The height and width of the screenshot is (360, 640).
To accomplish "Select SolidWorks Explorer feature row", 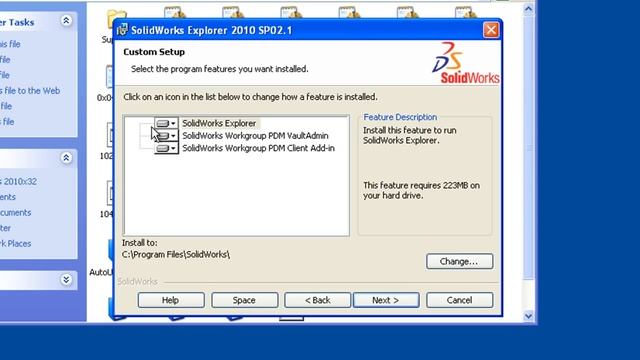I will [219, 123].
